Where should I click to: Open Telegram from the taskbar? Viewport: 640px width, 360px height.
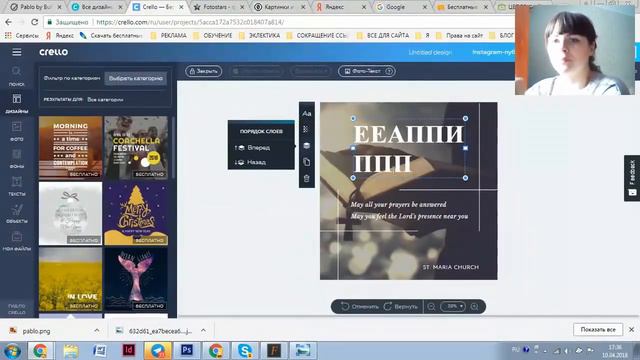point(158,350)
